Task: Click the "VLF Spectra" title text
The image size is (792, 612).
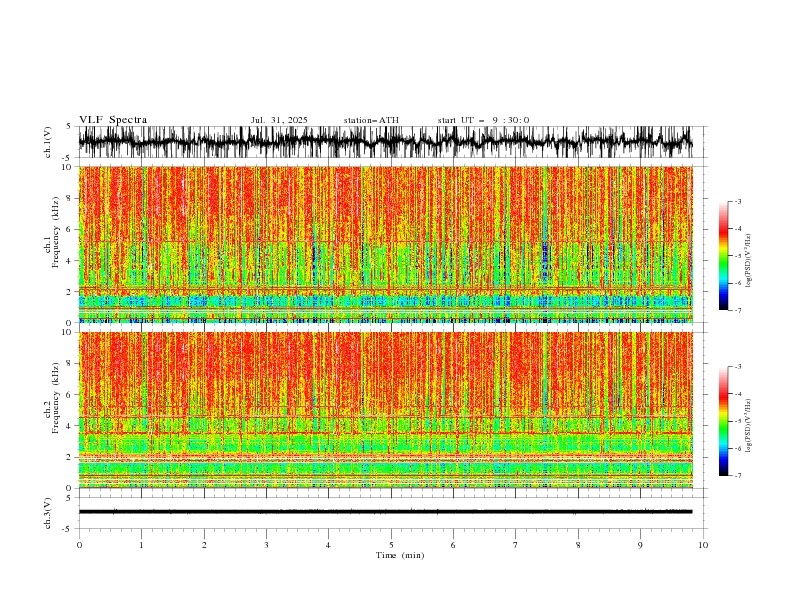Action: (113, 120)
